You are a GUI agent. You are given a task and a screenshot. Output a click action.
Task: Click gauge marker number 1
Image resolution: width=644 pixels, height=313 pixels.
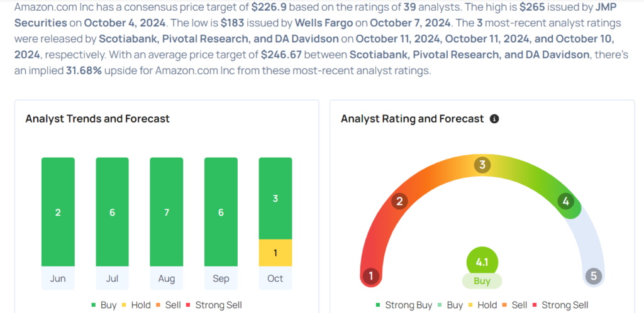pyautogui.click(x=371, y=275)
